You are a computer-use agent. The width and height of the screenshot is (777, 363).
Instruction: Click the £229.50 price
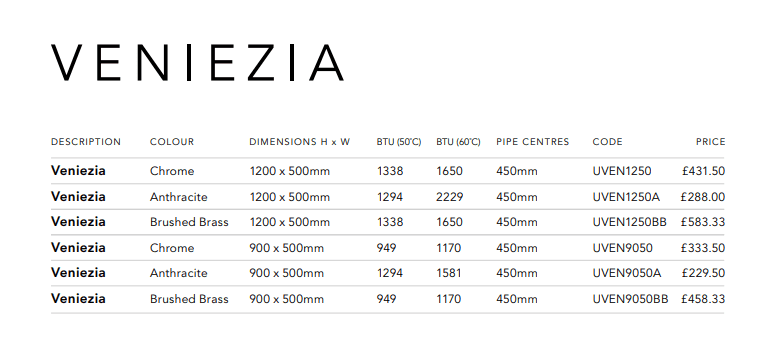pyautogui.click(x=703, y=273)
